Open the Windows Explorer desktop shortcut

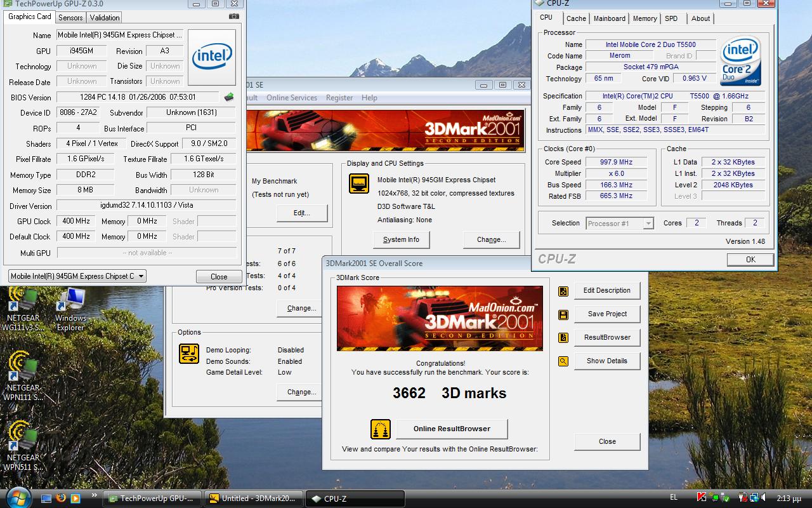click(70, 310)
